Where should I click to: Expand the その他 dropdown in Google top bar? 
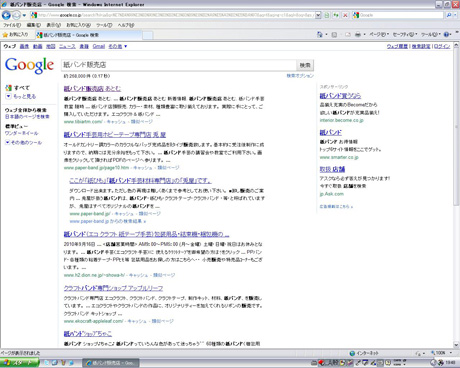[x=118, y=46]
